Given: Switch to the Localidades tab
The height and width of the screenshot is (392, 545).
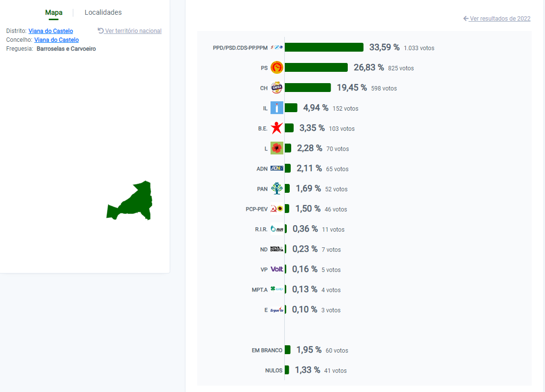Looking at the screenshot, I should point(103,12).
